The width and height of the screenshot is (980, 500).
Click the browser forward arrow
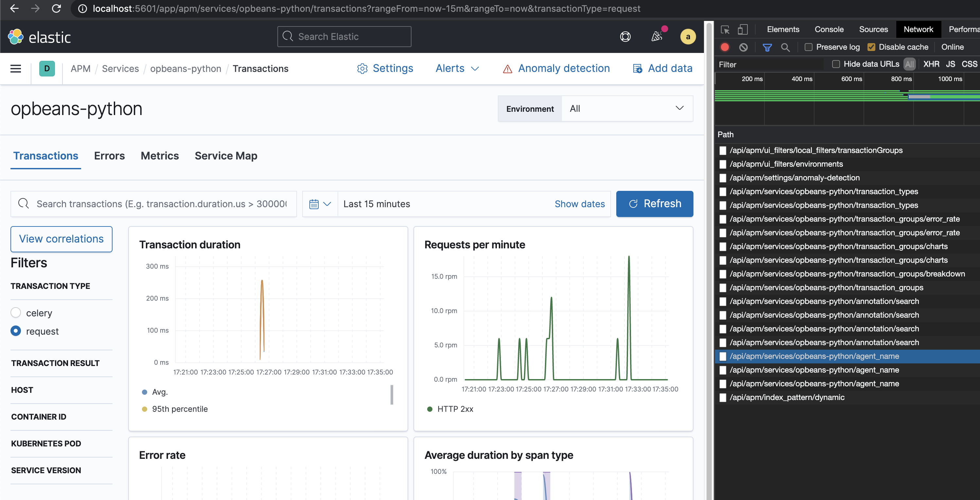(x=35, y=8)
